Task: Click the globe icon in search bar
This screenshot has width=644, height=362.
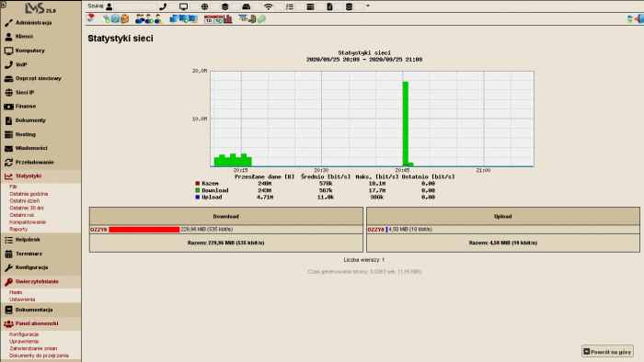Action: click(204, 6)
